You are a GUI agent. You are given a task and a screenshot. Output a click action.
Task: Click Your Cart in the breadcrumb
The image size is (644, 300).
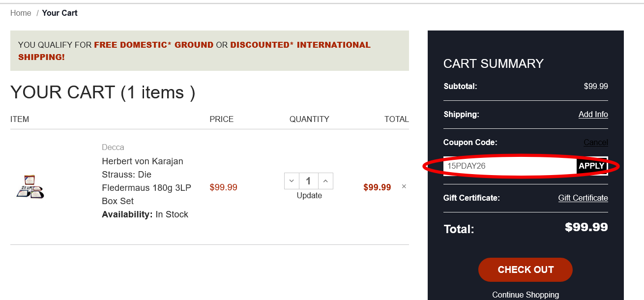coord(59,13)
